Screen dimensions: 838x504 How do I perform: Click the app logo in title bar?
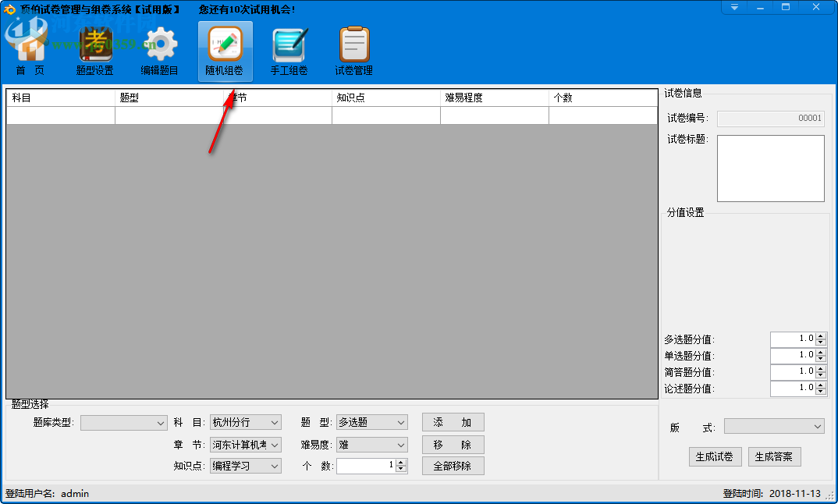(x=9, y=9)
